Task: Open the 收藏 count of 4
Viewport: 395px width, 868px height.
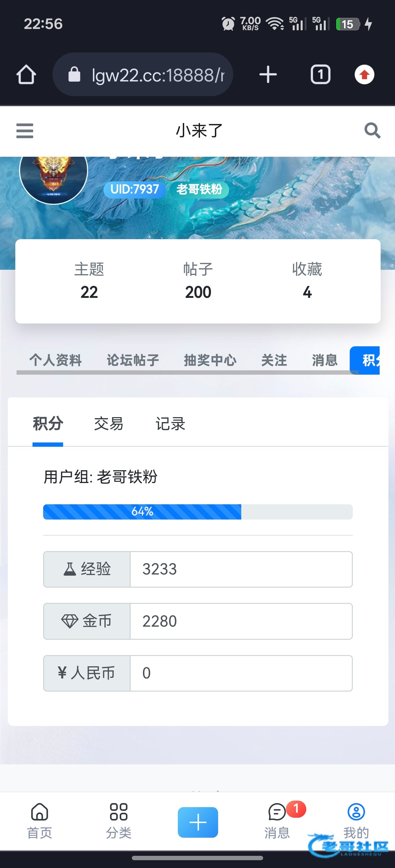Action: (307, 281)
